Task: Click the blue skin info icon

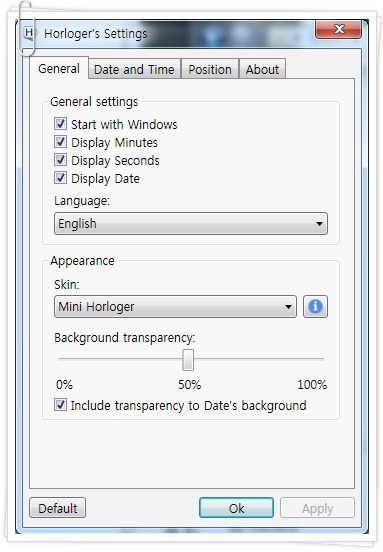Action: point(315,307)
